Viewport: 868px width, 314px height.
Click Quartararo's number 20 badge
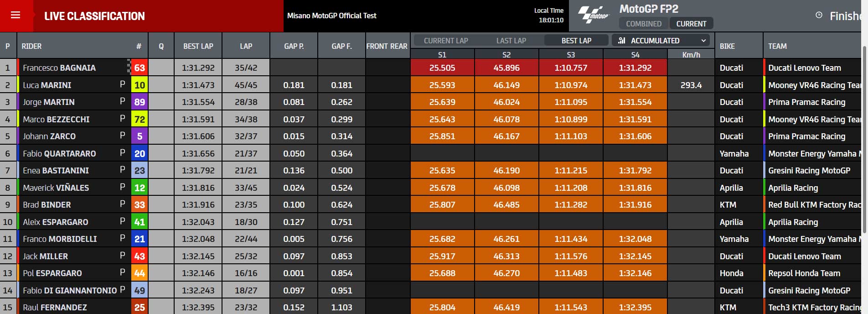coord(139,153)
